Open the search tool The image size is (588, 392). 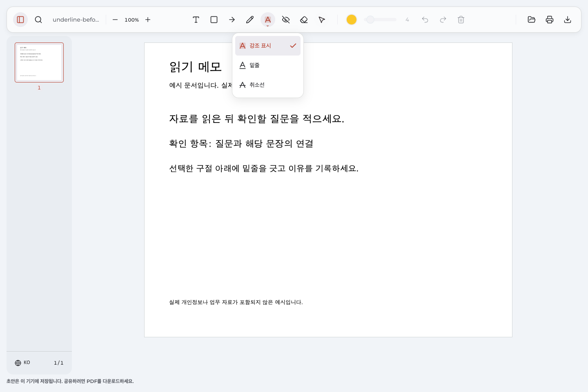click(x=38, y=20)
